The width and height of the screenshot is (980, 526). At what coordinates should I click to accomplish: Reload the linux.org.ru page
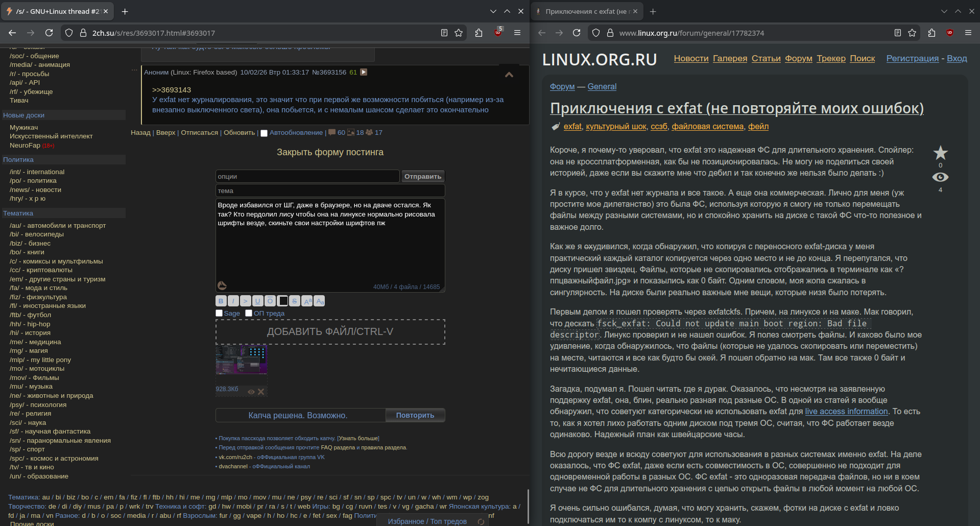click(x=577, y=33)
